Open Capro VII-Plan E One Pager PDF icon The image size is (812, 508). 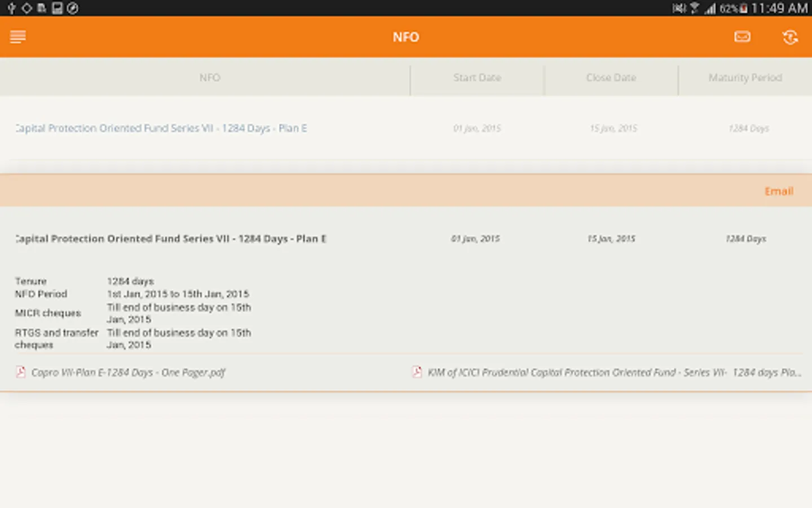[21, 372]
